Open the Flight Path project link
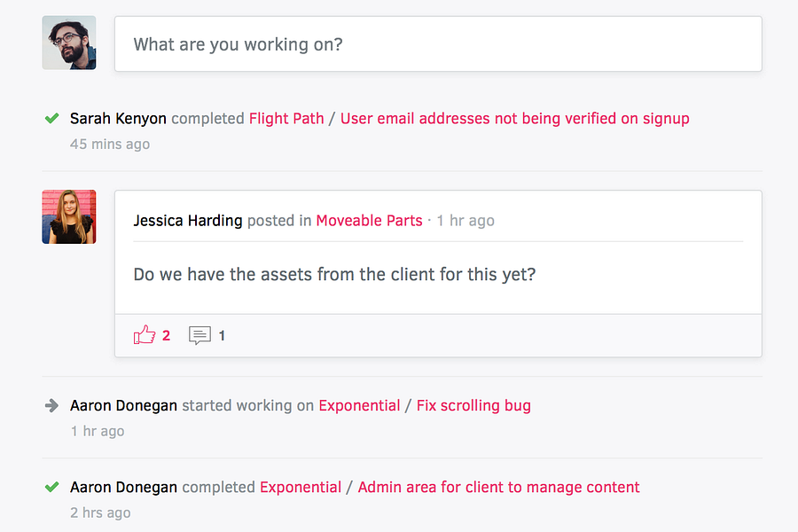Viewport: 798px width, 532px height. 286,118
